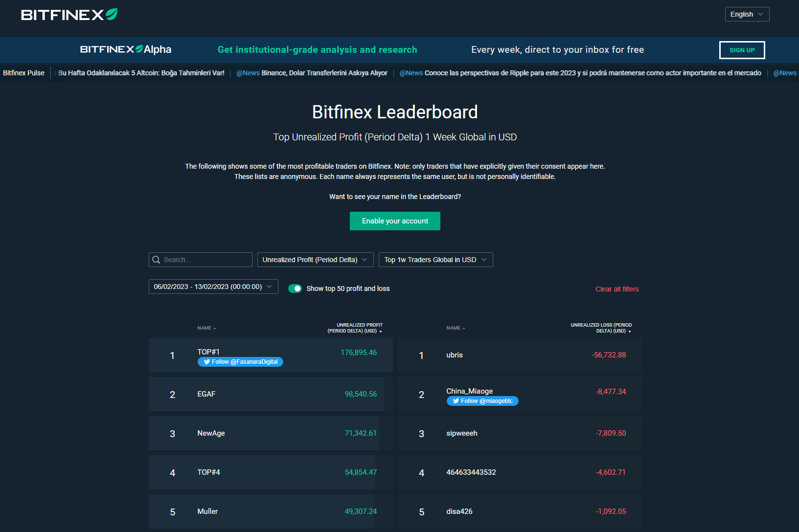Open Binance Dolar Transferlerini news headline
The height and width of the screenshot is (532, 799).
324,73
